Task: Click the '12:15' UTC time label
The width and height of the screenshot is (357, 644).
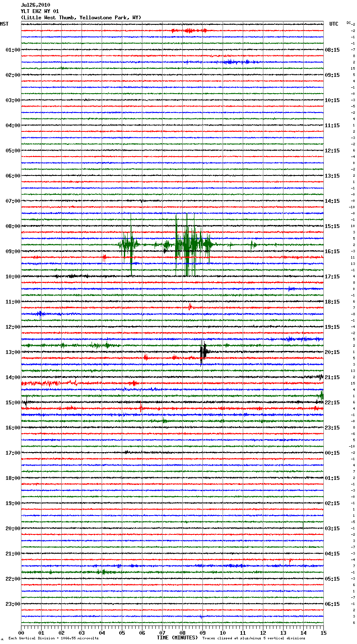Action: (332, 151)
